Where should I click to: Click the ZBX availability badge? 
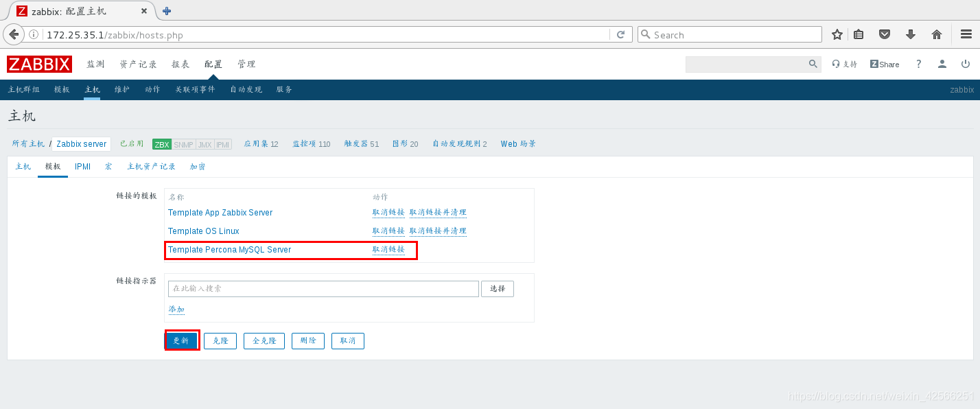pyautogui.click(x=162, y=144)
